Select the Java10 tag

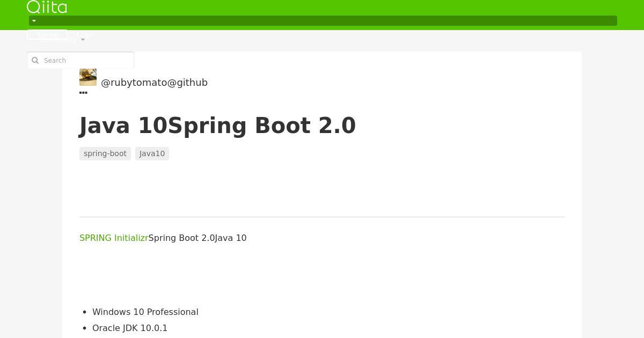[152, 153]
